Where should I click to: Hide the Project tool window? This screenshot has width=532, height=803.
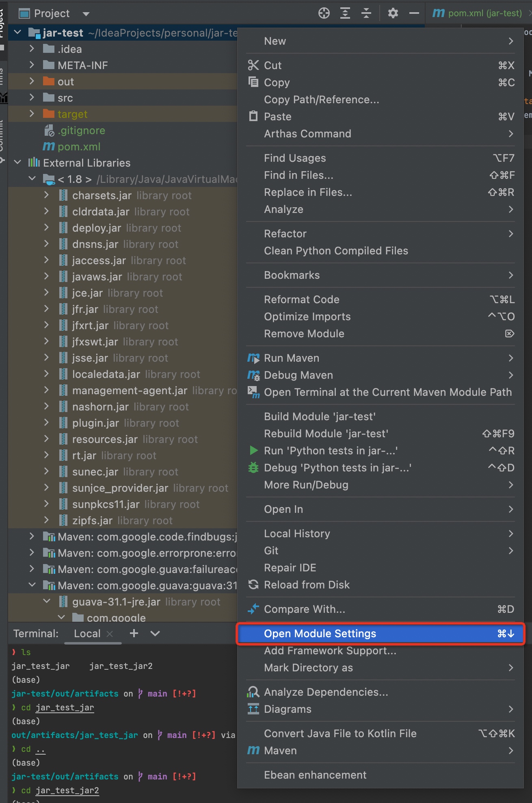pyautogui.click(x=414, y=13)
